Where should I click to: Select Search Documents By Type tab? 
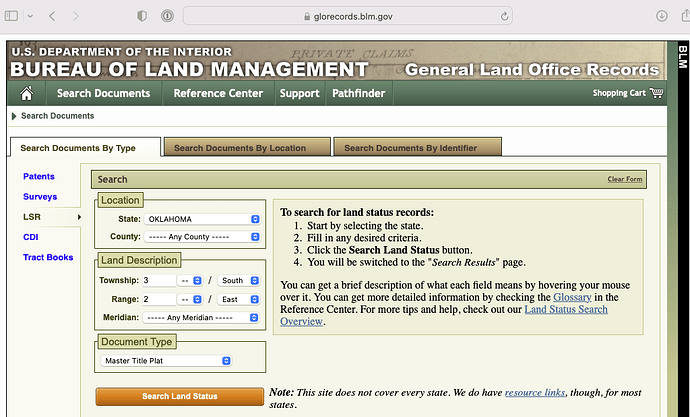pyautogui.click(x=85, y=148)
